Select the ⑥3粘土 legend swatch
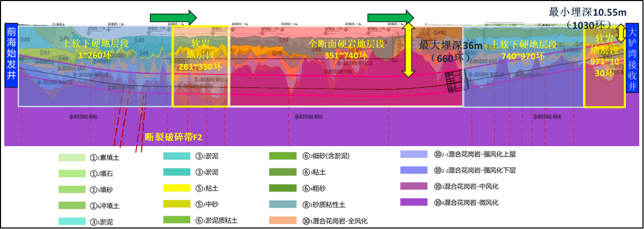Image resolution: width=644 pixels, height=229 pixels. click(x=283, y=172)
